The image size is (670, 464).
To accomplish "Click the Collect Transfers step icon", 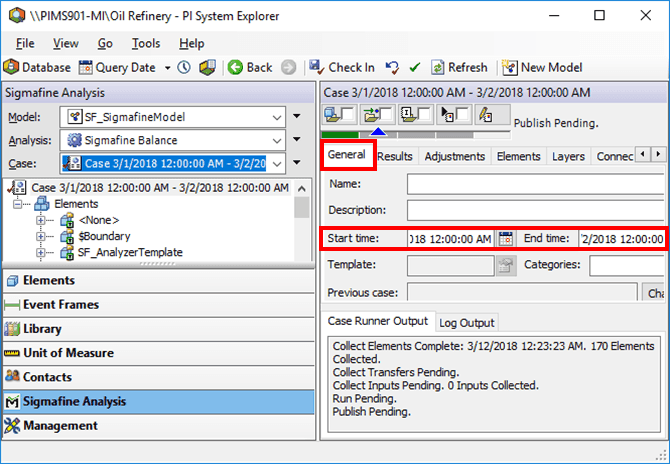I will pyautogui.click(x=371, y=115).
